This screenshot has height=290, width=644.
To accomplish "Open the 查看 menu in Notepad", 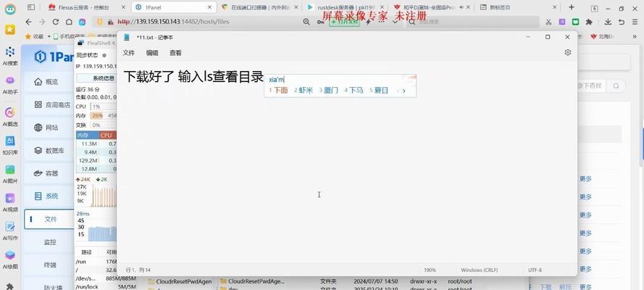I will coord(176,53).
